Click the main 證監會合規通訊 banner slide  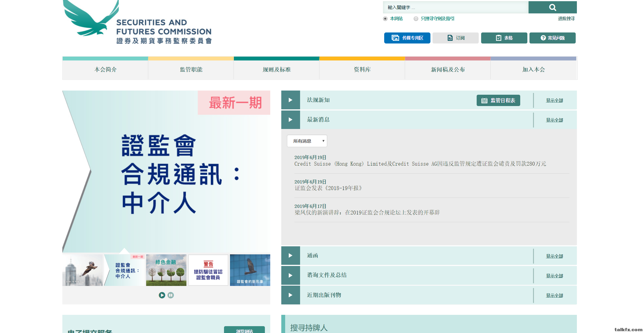pos(166,172)
